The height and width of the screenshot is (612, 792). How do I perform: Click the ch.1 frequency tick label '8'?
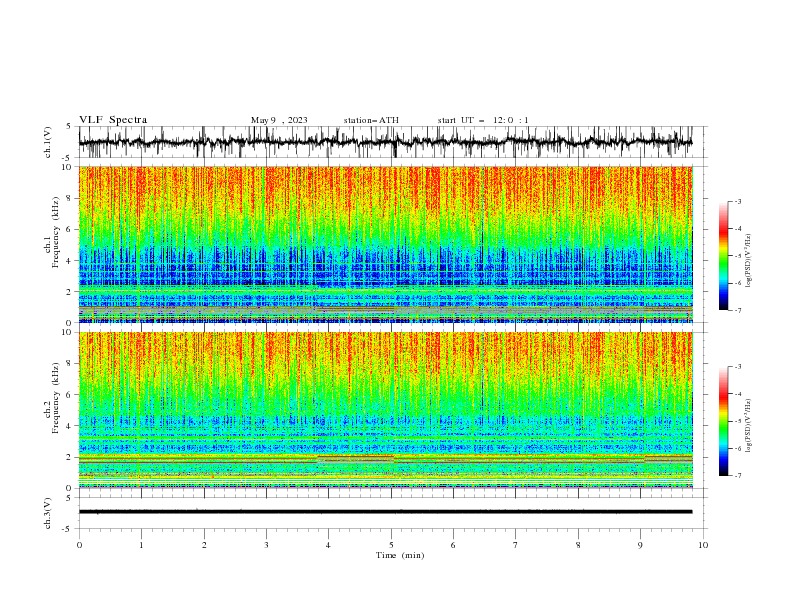tap(69, 198)
